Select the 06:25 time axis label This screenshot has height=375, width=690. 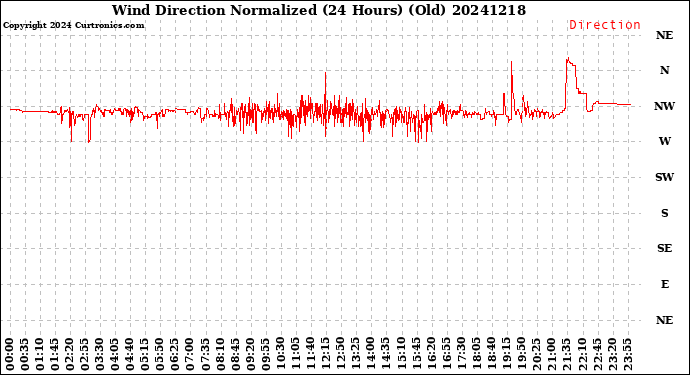point(175,355)
